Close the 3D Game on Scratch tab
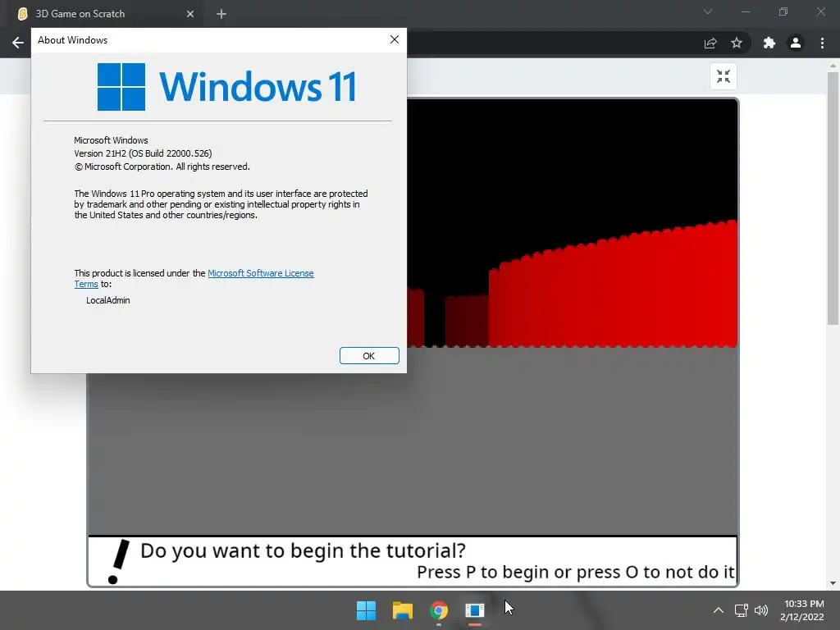840x630 pixels. (190, 14)
